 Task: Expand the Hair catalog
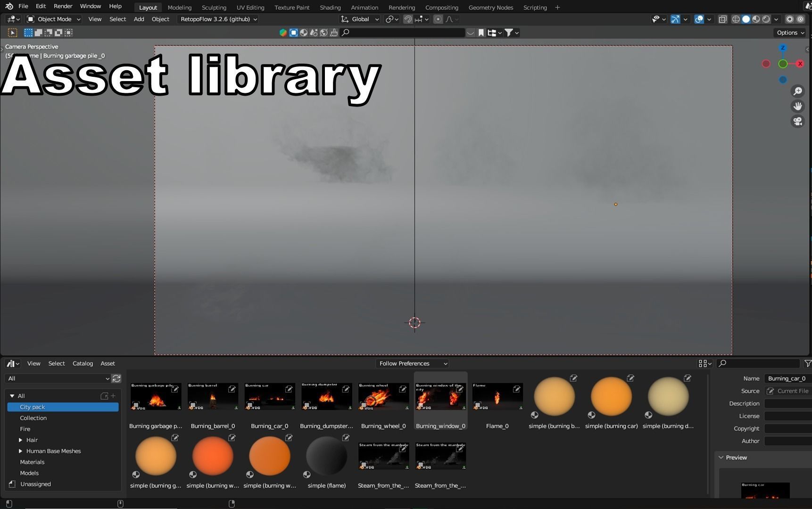[20, 440]
